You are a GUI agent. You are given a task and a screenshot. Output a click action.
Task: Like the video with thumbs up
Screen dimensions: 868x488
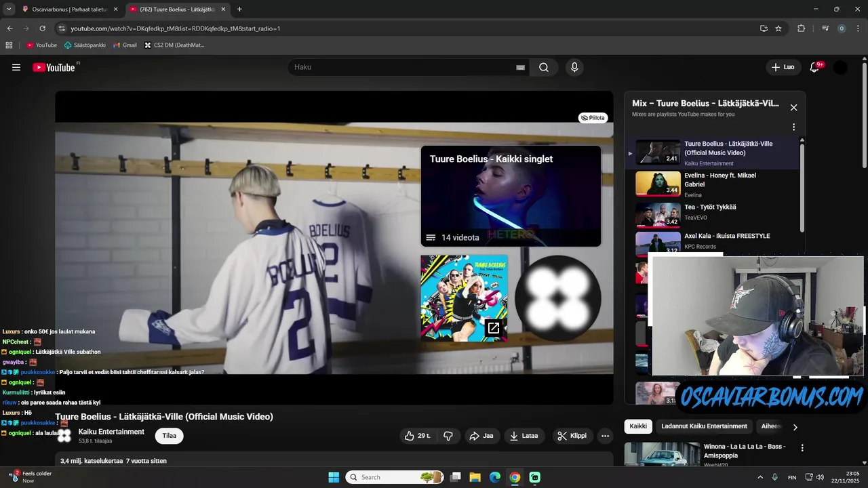418,436
